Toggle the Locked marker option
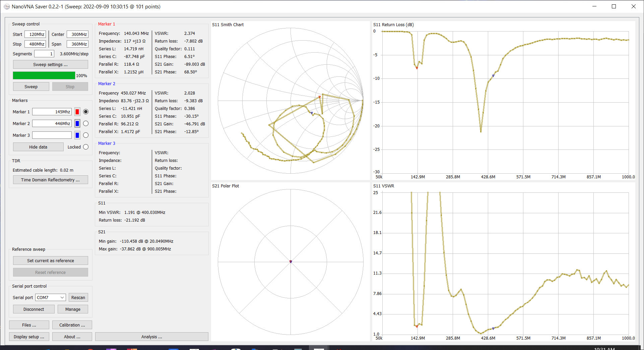 (86, 147)
